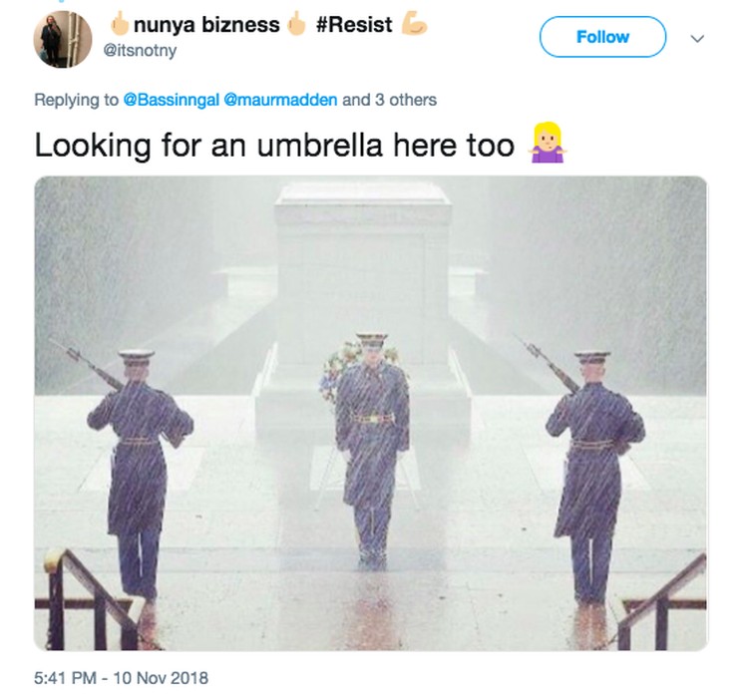Image resolution: width=748 pixels, height=700 pixels.
Task: Click the #Resist text in the name
Action: coord(354,24)
